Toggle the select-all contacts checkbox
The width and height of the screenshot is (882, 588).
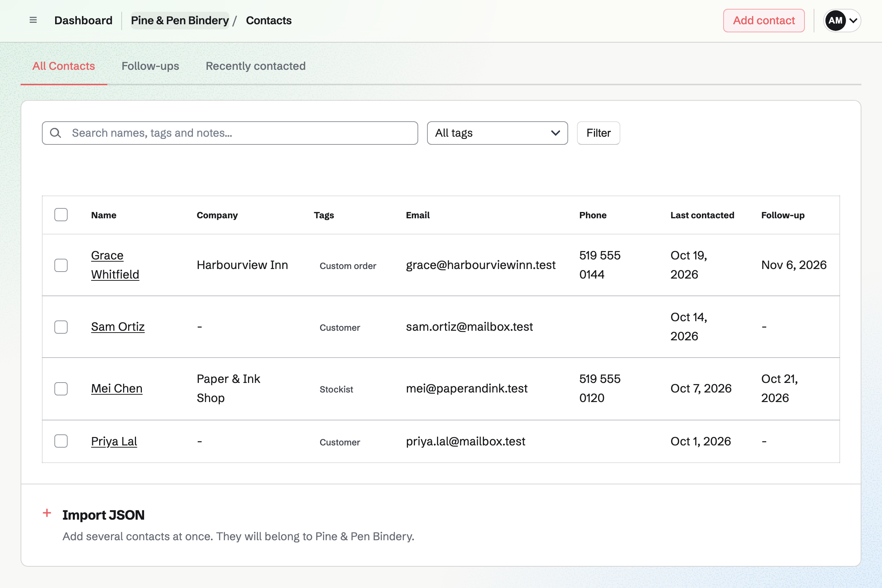click(61, 215)
